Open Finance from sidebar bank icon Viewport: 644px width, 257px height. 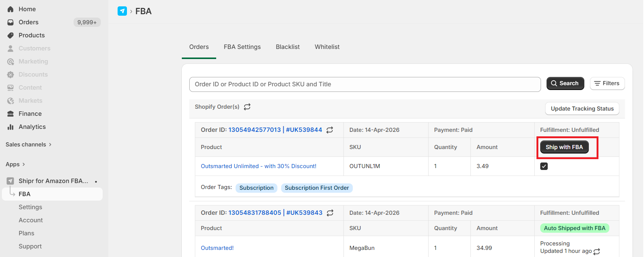coord(10,114)
